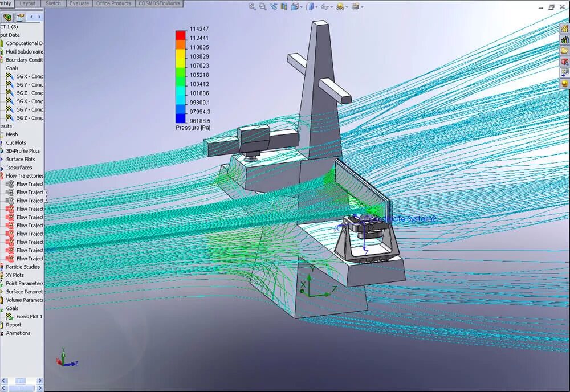Select Isosurfaces tree item
This screenshot has width=570, height=392.
(x=17, y=168)
